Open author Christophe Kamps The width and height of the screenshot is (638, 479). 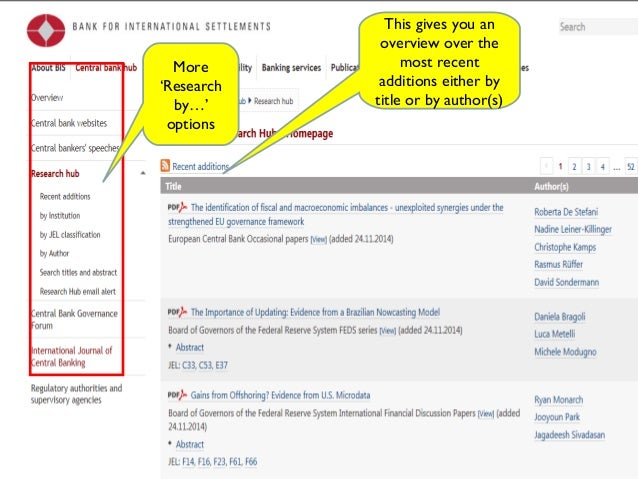(x=565, y=247)
